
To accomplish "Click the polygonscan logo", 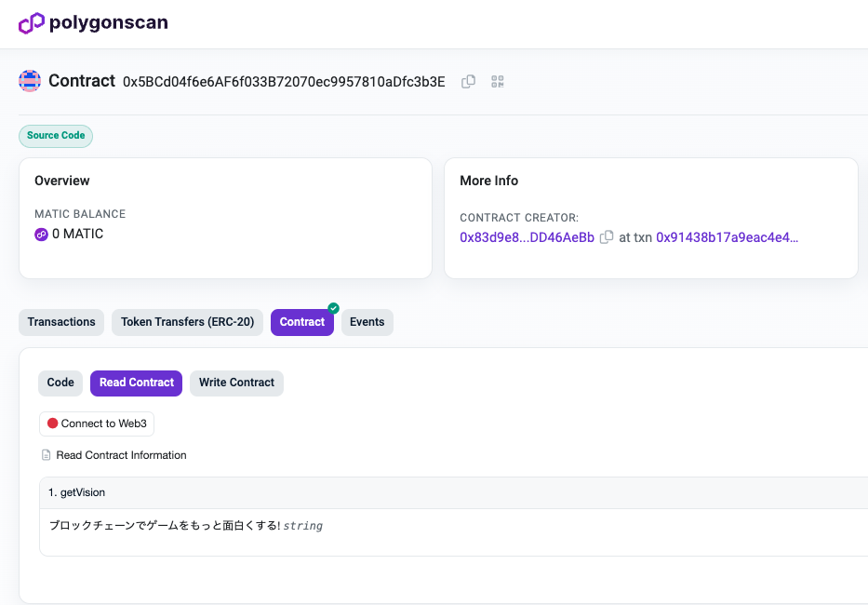I will pyautogui.click(x=93, y=23).
